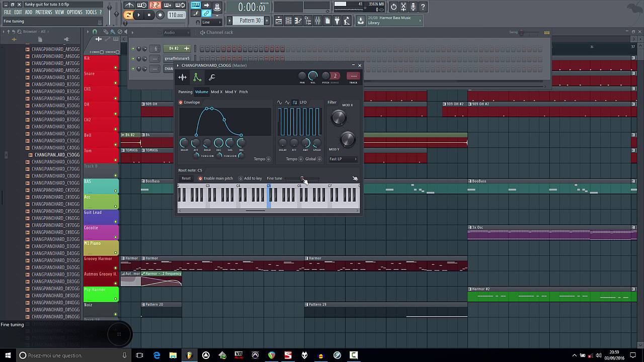Open the mixer view icon

click(x=317, y=21)
